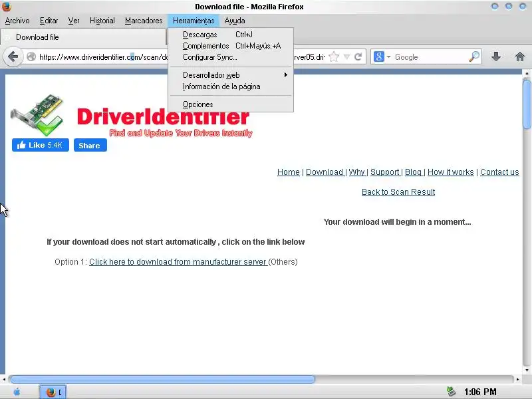Open the How it works link
Screen dimensions: 532x399
point(451,172)
